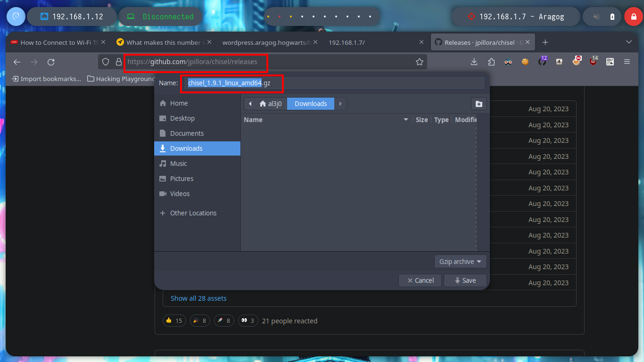This screenshot has width=644, height=362.
Task: Sort files by the Modified column
Action: (466, 120)
